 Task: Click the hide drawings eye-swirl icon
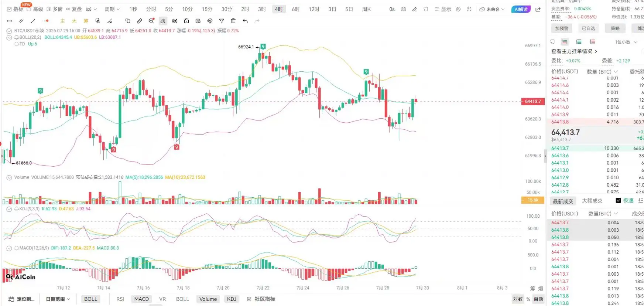coord(210,21)
